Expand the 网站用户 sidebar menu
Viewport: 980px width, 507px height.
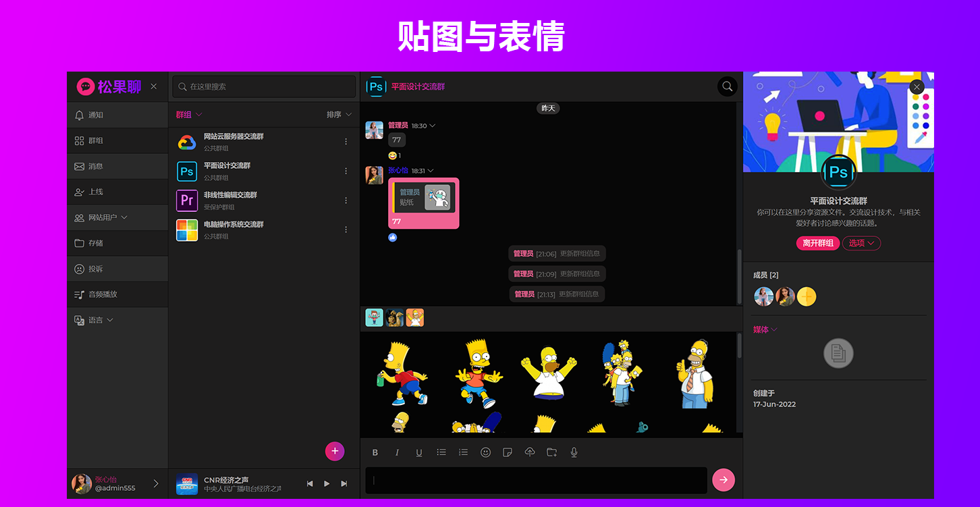[x=117, y=217]
